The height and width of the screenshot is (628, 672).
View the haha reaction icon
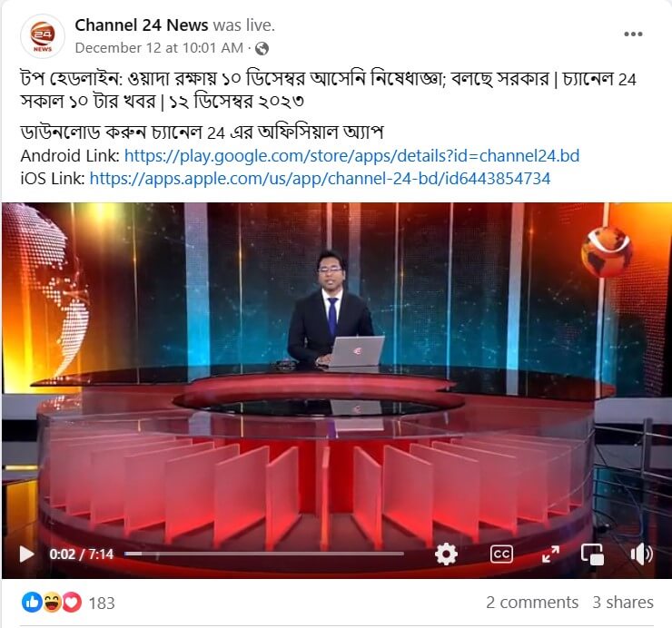53,603
